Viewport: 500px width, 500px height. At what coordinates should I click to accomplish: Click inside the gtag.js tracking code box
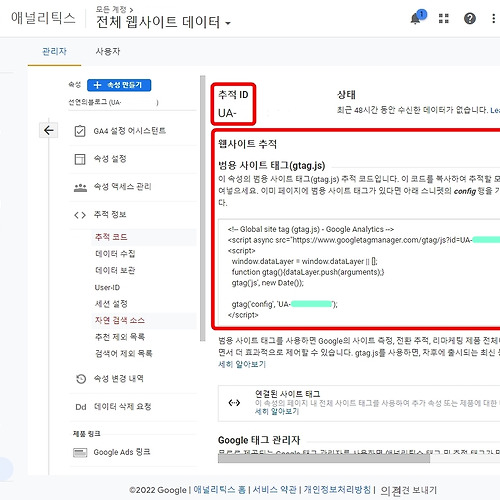pyautogui.click(x=359, y=272)
